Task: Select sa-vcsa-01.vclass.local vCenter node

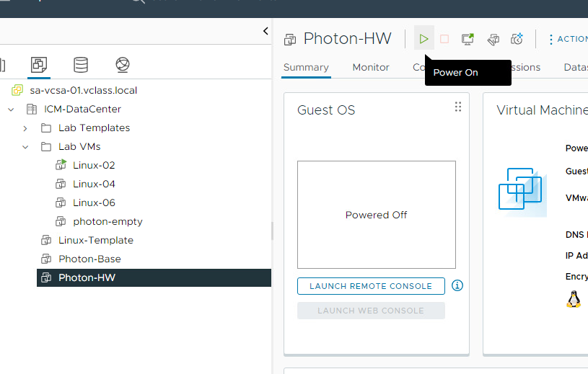Action: click(83, 90)
